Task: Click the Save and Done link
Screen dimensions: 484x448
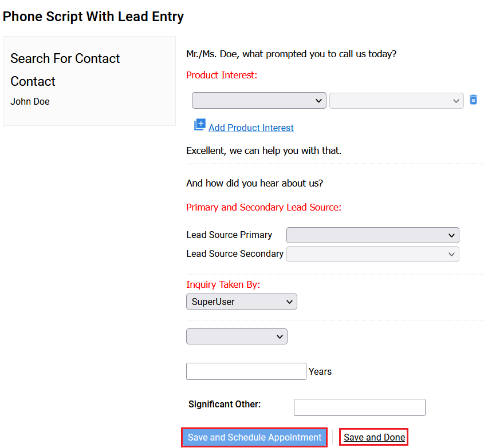Action: pos(374,437)
